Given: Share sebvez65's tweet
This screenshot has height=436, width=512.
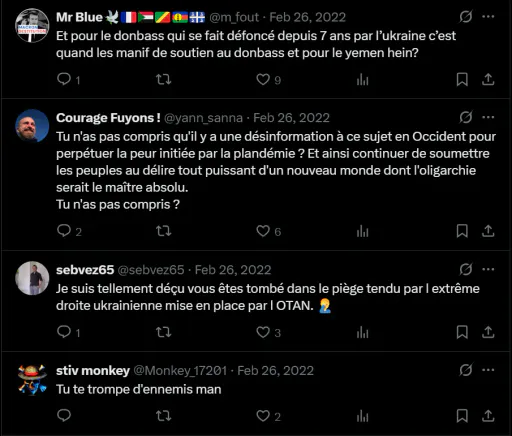Looking at the screenshot, I should click(488, 332).
